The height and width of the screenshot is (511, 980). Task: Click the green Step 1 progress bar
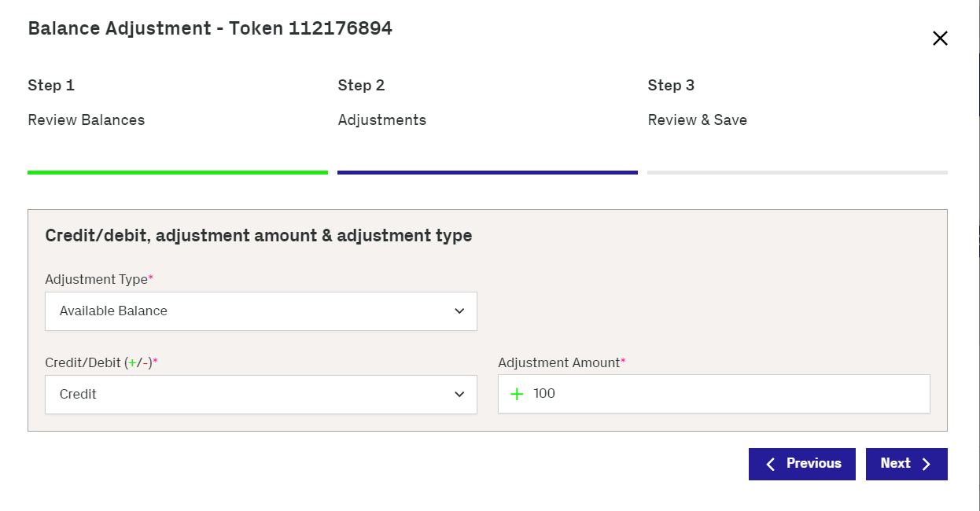coord(178,172)
